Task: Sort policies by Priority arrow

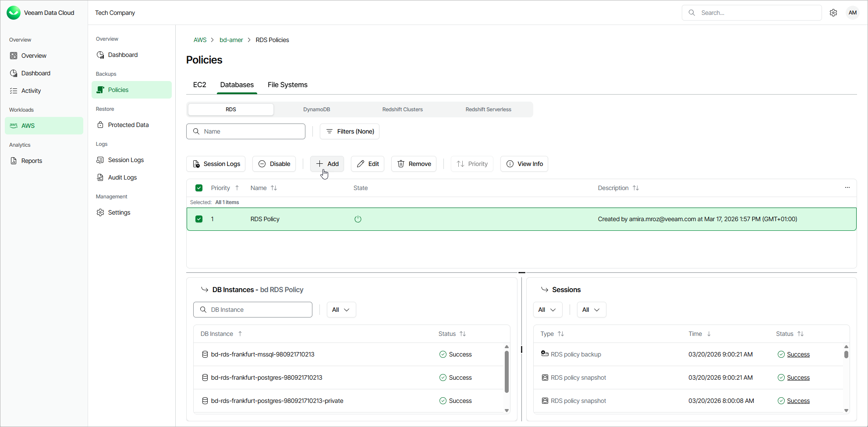Action: pos(237,188)
